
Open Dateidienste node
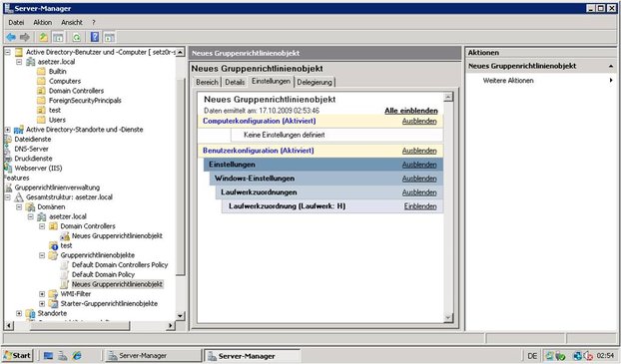pyautogui.click(x=33, y=140)
